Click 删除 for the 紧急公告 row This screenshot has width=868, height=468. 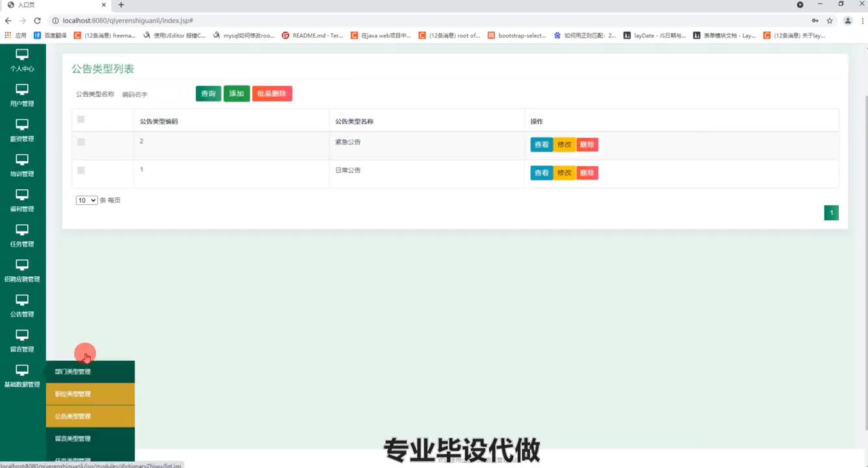587,144
